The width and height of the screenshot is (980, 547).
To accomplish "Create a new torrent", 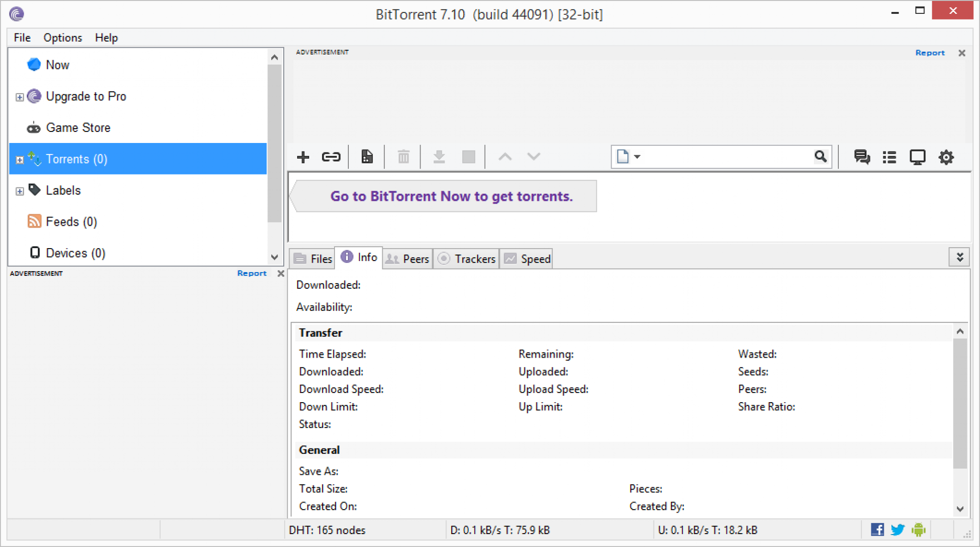I will click(367, 156).
